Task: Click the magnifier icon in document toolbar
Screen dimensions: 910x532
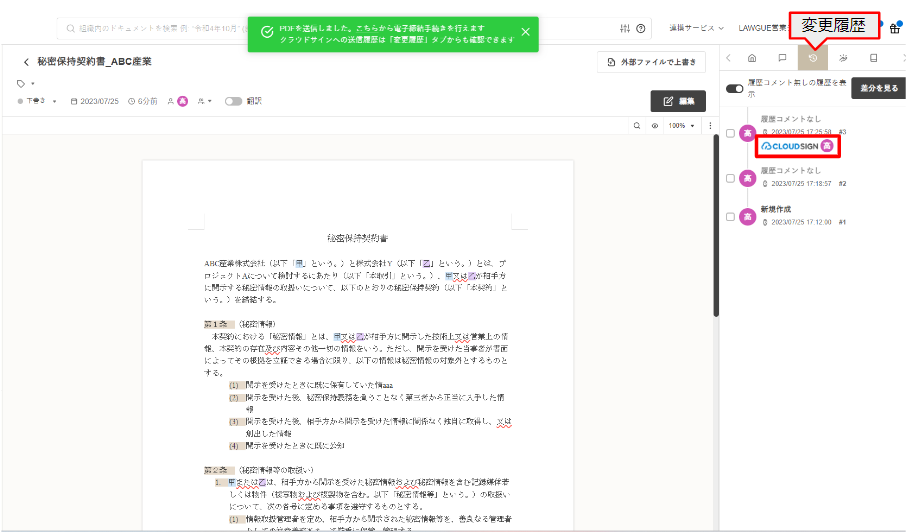Action: 636,126
